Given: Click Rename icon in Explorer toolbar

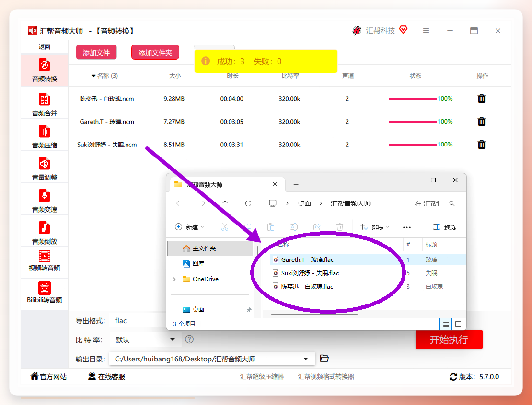Looking at the screenshot, I should tap(294, 227).
